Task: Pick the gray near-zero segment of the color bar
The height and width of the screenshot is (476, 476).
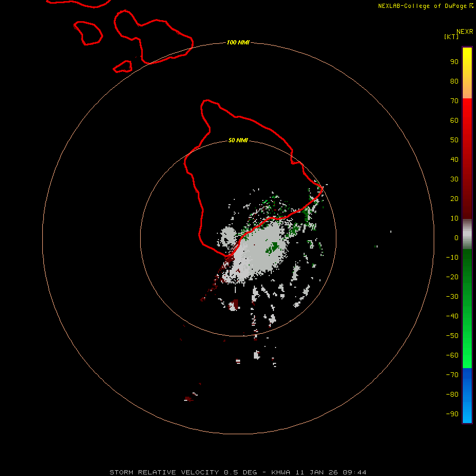Action: pyautogui.click(x=467, y=234)
